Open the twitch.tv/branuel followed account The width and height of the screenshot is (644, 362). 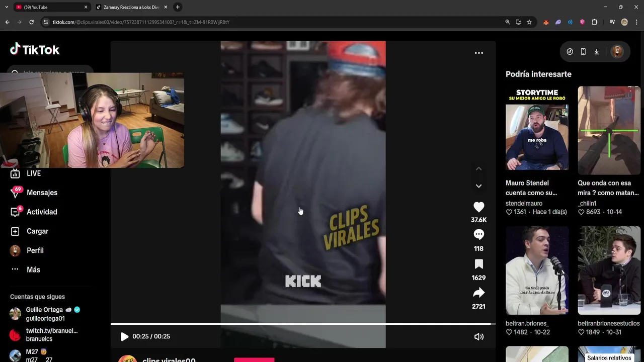[50, 334]
